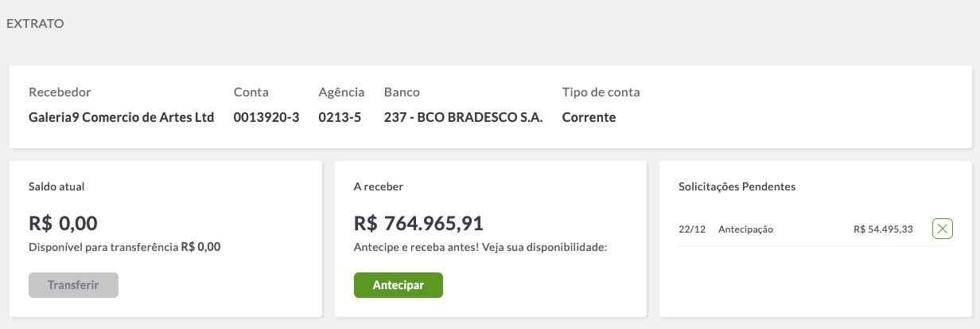Click the A receber card title

tap(378, 186)
